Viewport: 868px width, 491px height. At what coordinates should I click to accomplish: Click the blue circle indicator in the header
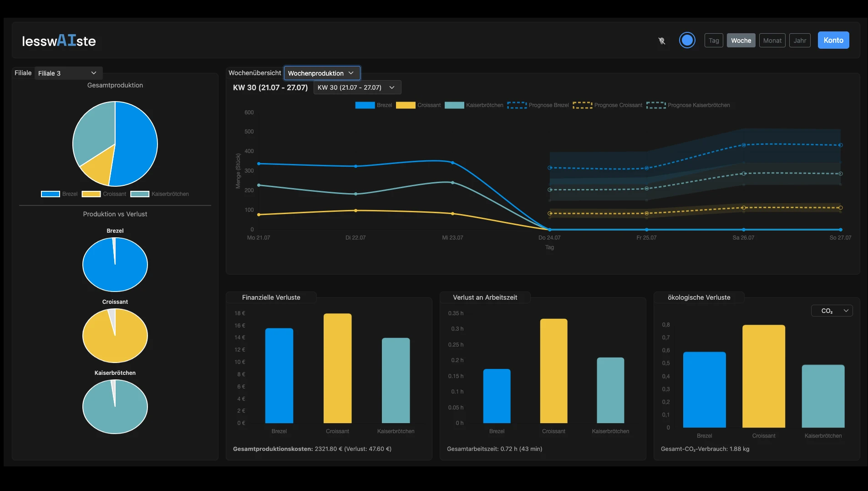coord(687,40)
